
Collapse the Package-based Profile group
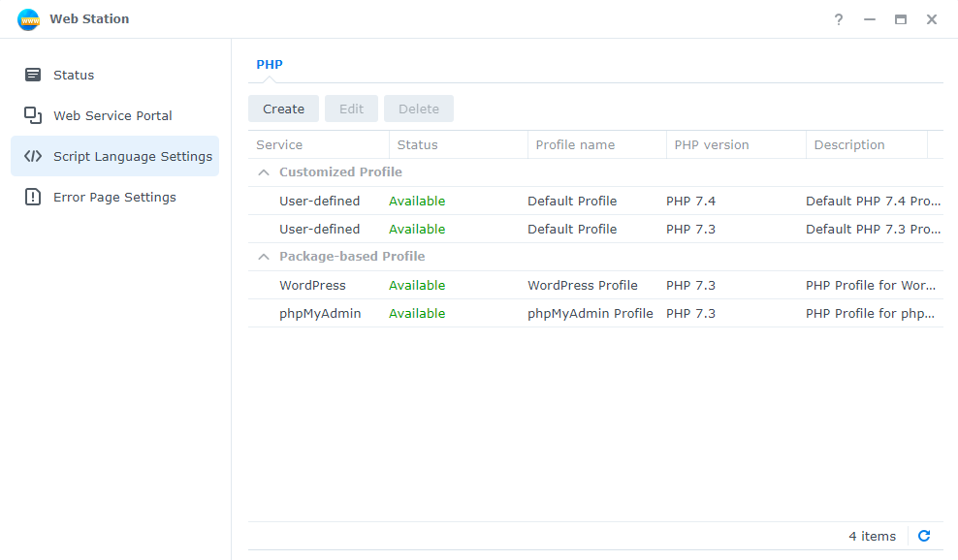[x=264, y=257]
